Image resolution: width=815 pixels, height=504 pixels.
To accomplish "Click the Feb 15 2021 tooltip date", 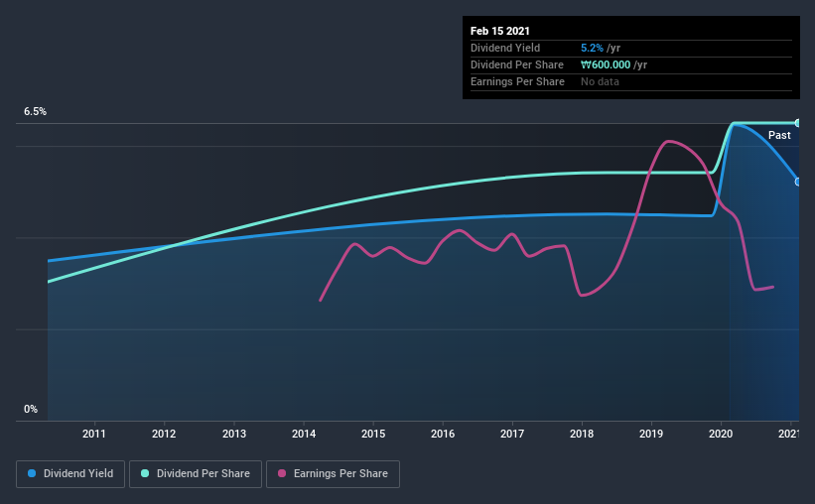I will coord(500,31).
